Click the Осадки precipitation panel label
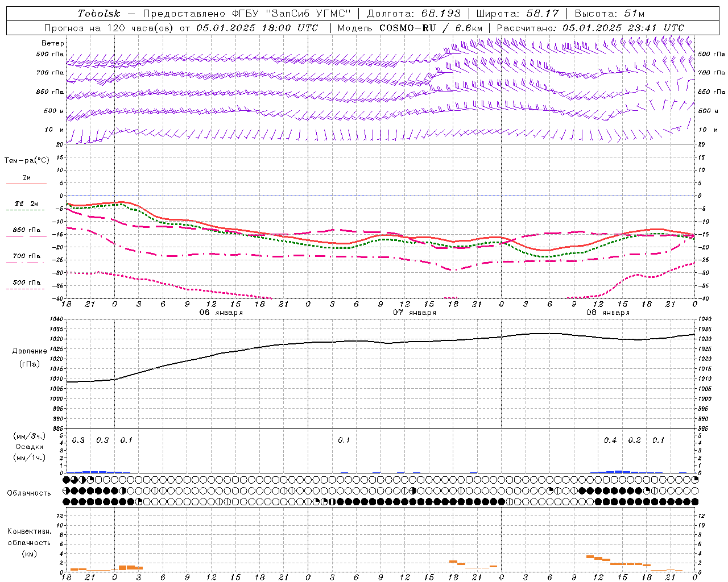Screen dimensions: 728x582 pyautogui.click(x=30, y=447)
